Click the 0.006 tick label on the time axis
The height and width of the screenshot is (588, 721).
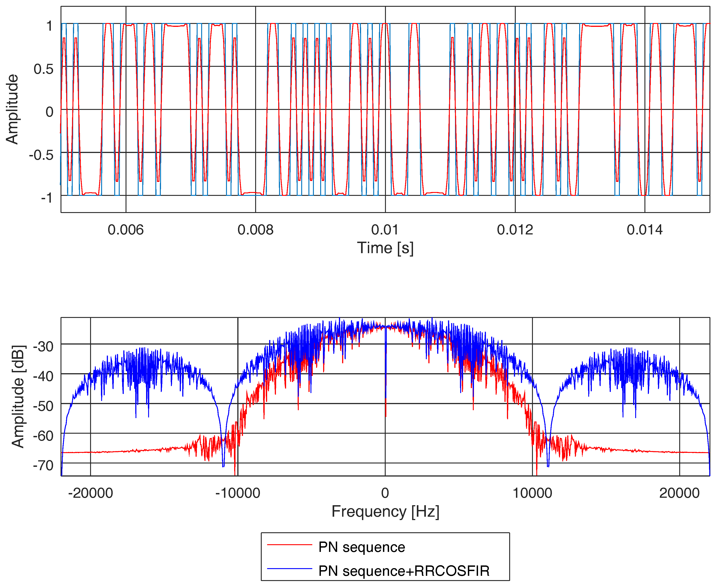[125, 230]
